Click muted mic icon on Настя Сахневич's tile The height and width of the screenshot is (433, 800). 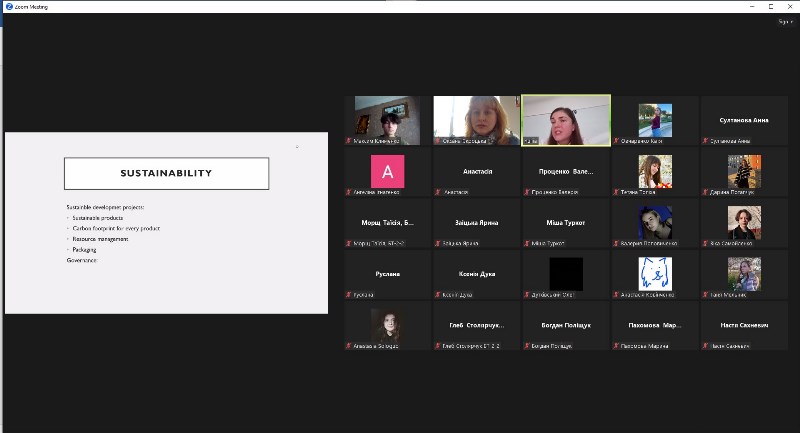[x=706, y=346]
